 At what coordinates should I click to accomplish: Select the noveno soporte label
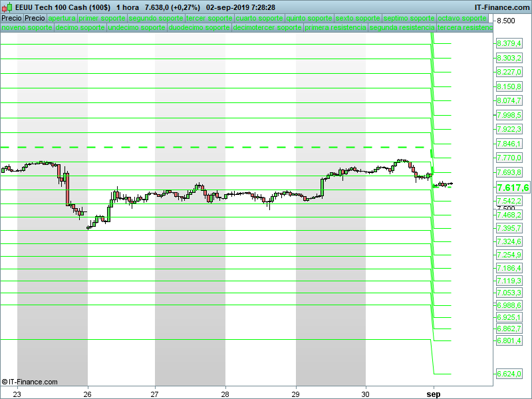pos(27,27)
